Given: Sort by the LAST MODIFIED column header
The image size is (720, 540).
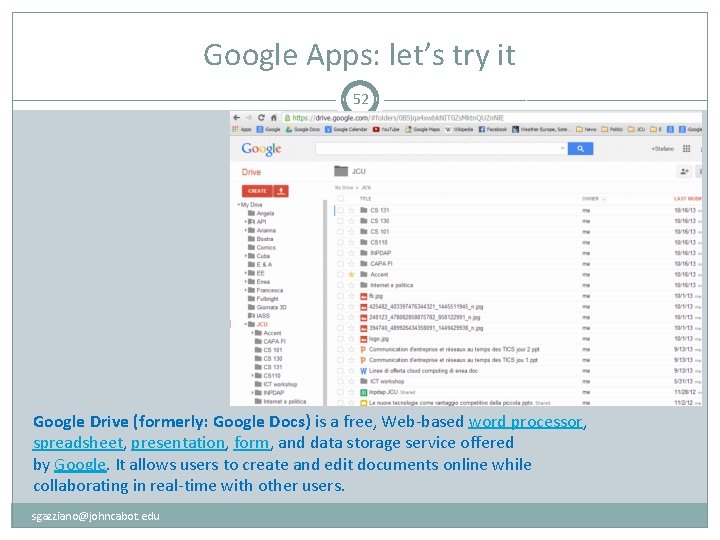Looking at the screenshot, I should pos(688,199).
